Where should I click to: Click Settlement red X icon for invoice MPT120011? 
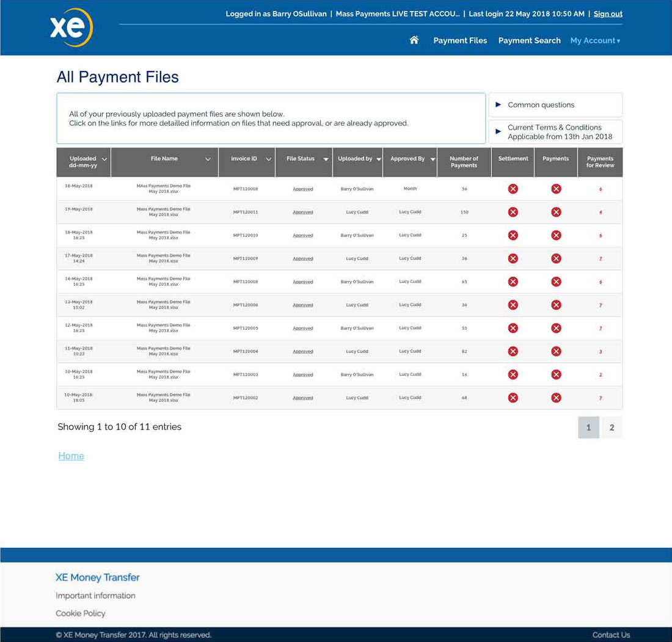pyautogui.click(x=513, y=212)
